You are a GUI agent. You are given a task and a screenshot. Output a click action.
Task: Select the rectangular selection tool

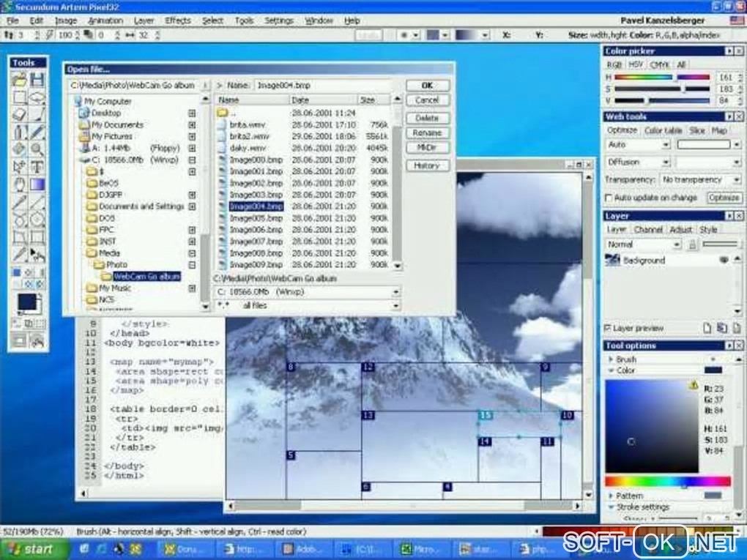(20, 97)
